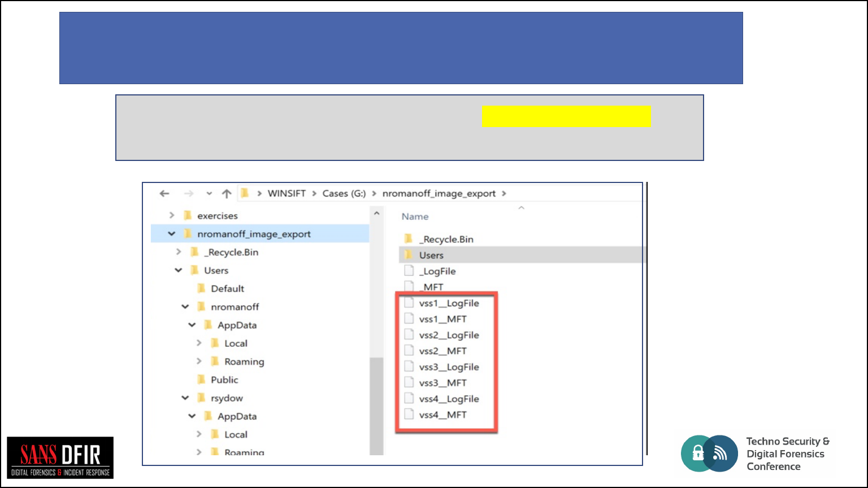Click the vss3__MFT file icon
This screenshot has height=488, width=868.
coord(409,382)
